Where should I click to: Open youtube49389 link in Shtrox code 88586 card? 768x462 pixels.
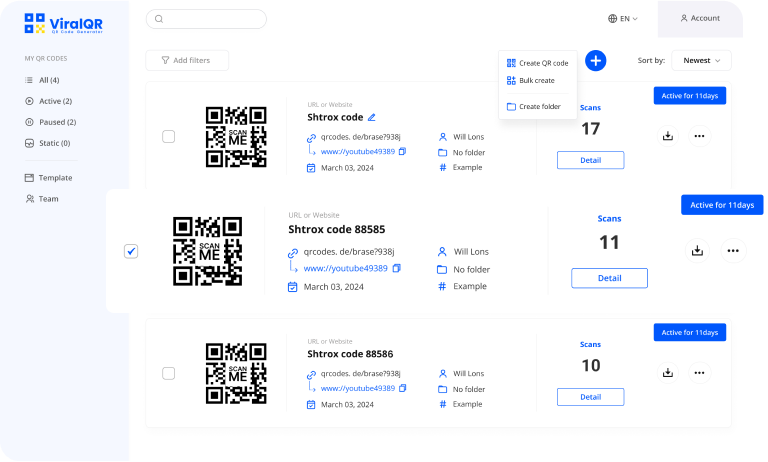tap(358, 388)
